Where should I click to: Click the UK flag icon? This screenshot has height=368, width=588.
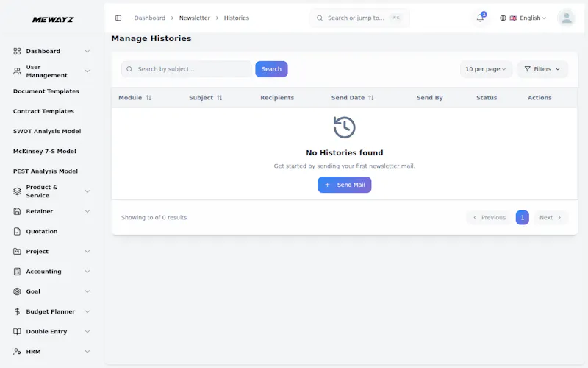coord(513,18)
